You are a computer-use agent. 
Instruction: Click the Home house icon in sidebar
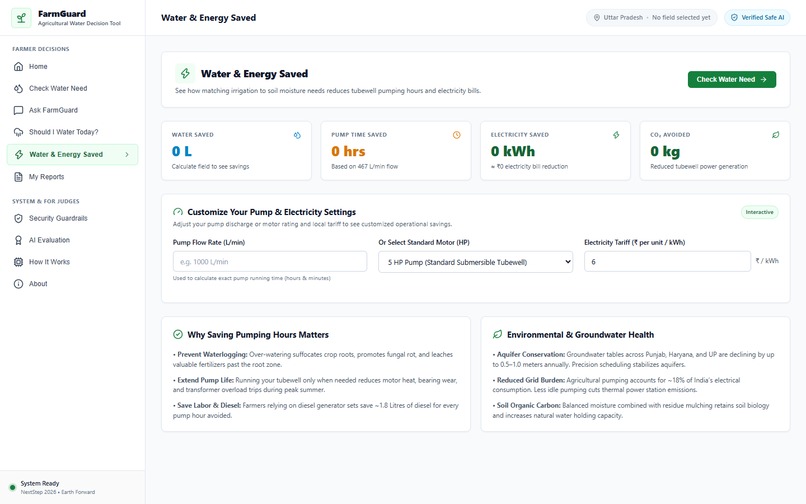tap(19, 66)
